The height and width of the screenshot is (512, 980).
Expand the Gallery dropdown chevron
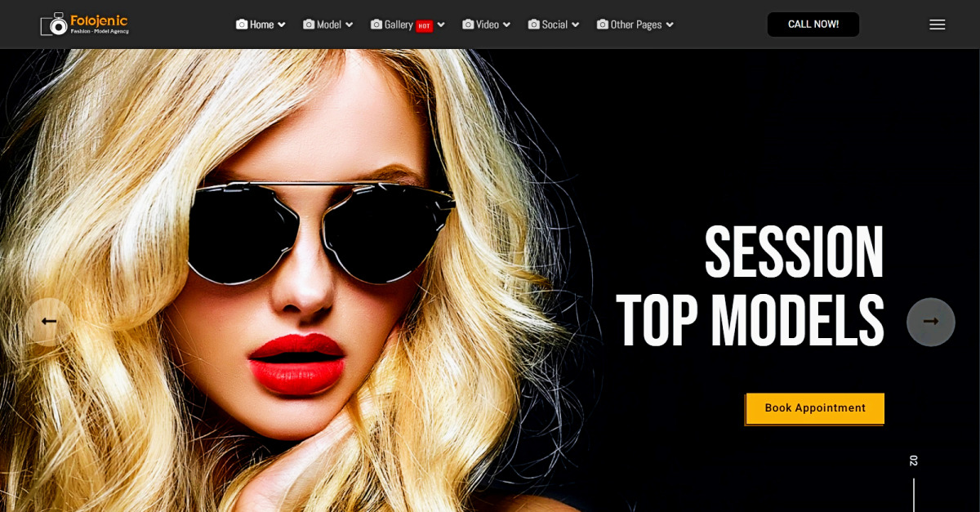click(x=441, y=25)
